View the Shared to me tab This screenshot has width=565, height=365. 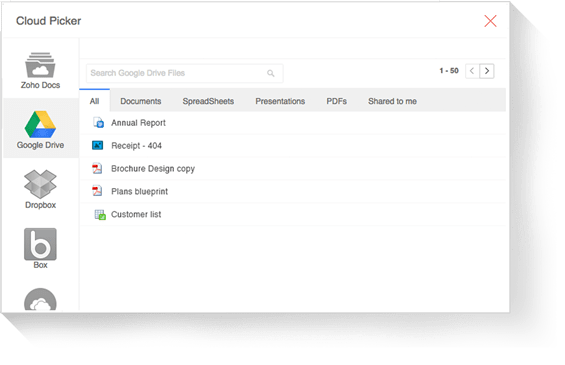pyautogui.click(x=392, y=101)
